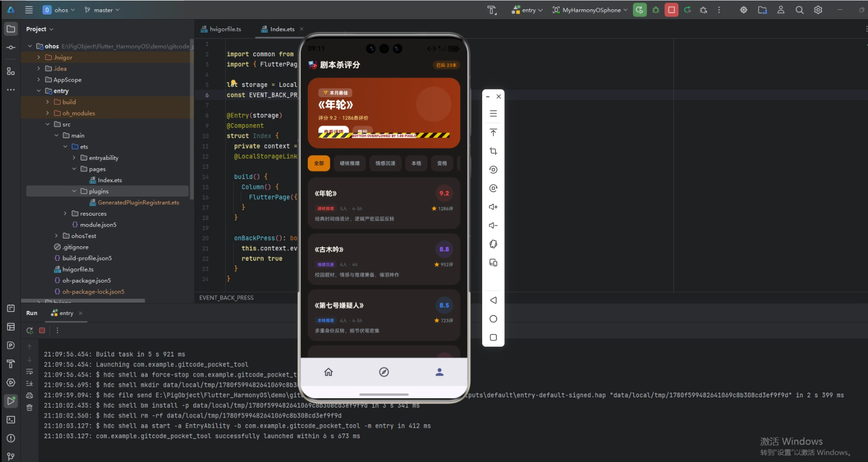
Task: Toggle soft-wrap in Run console
Action: click(x=30, y=371)
